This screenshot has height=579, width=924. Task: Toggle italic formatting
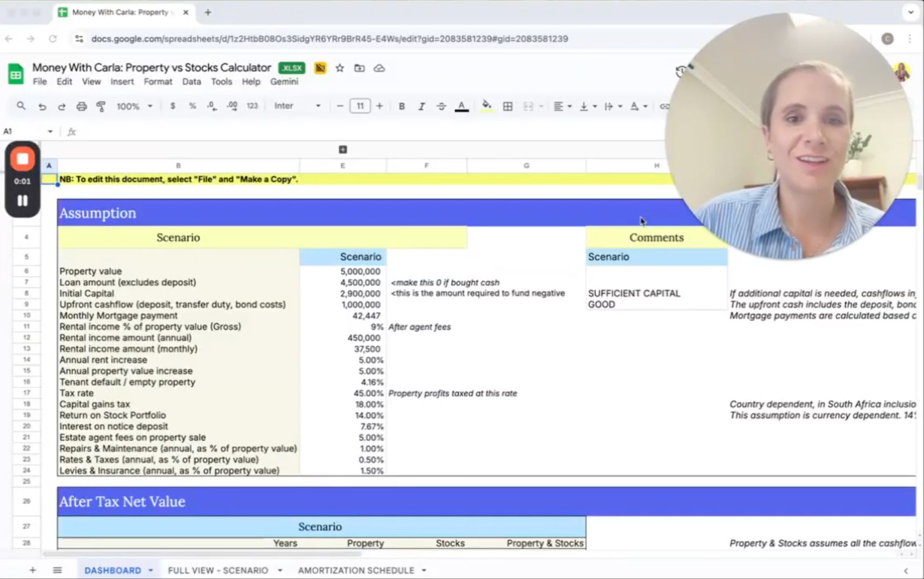(421, 106)
